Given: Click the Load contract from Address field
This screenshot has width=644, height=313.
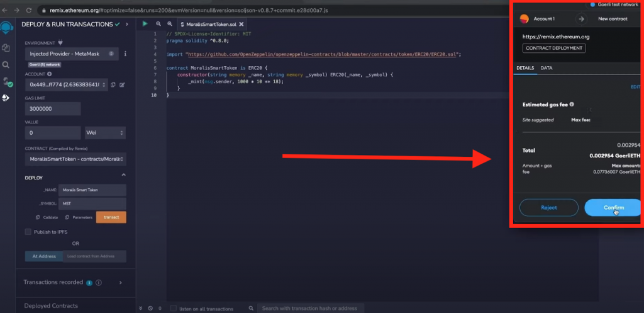Looking at the screenshot, I should point(94,256).
